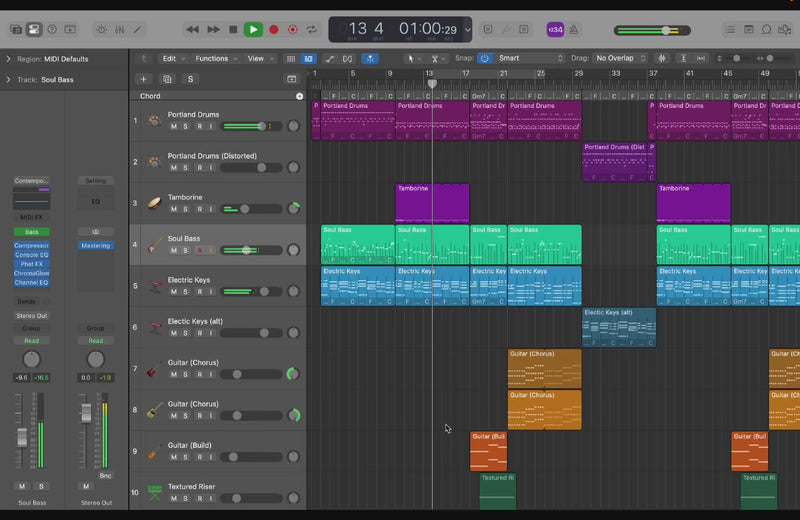Open the Edit menu in tracks area
800x520 pixels.
point(174,58)
